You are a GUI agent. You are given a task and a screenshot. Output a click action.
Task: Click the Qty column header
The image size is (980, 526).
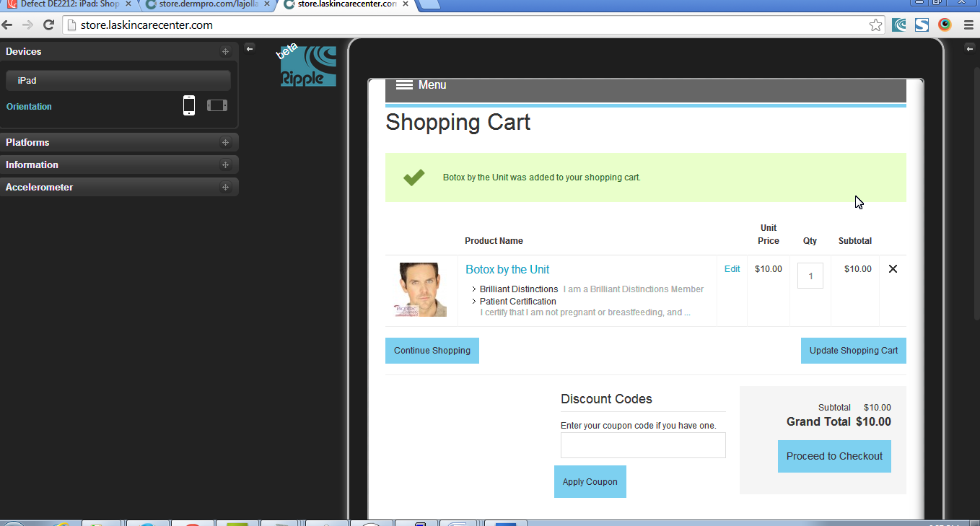[x=810, y=241]
